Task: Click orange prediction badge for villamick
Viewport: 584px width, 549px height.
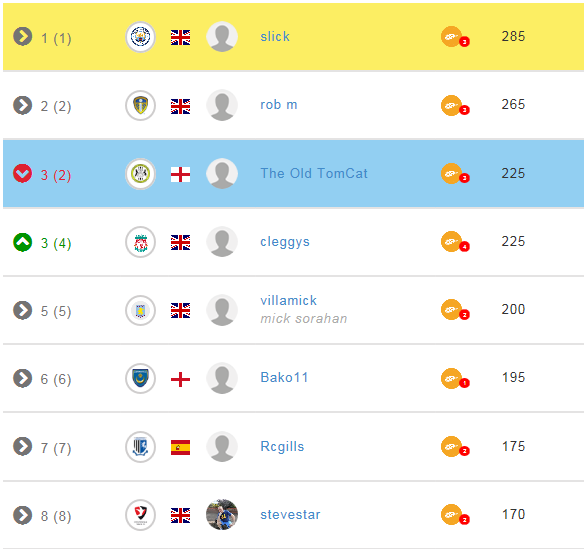Action: (x=455, y=310)
